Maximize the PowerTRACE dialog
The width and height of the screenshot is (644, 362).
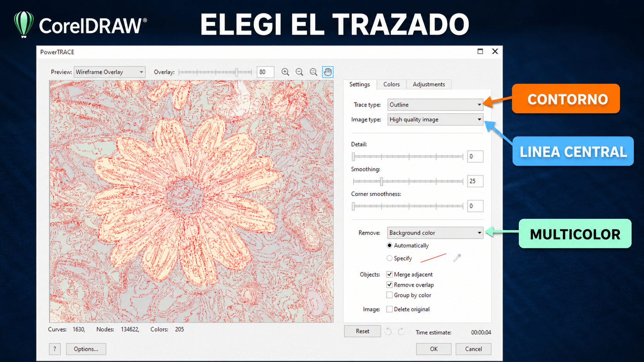pyautogui.click(x=480, y=51)
